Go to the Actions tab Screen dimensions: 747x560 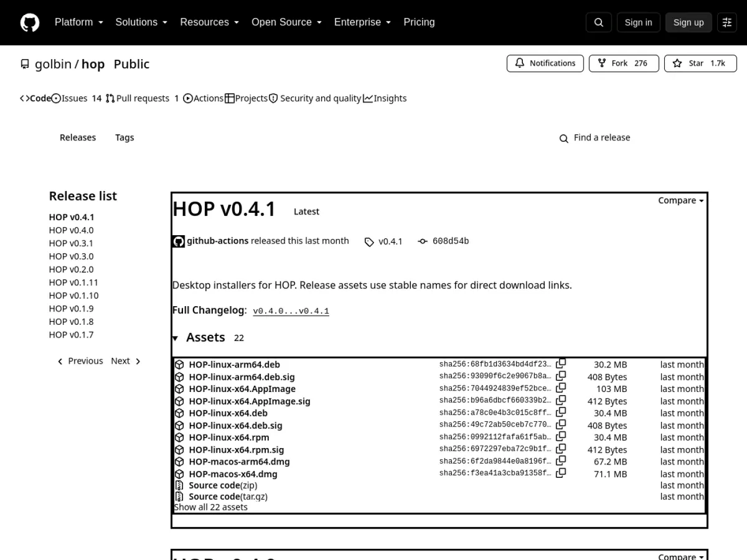(x=204, y=98)
